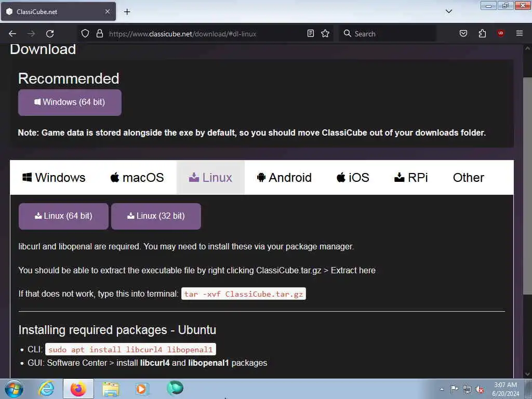Open the Other downloads tab

(x=468, y=178)
